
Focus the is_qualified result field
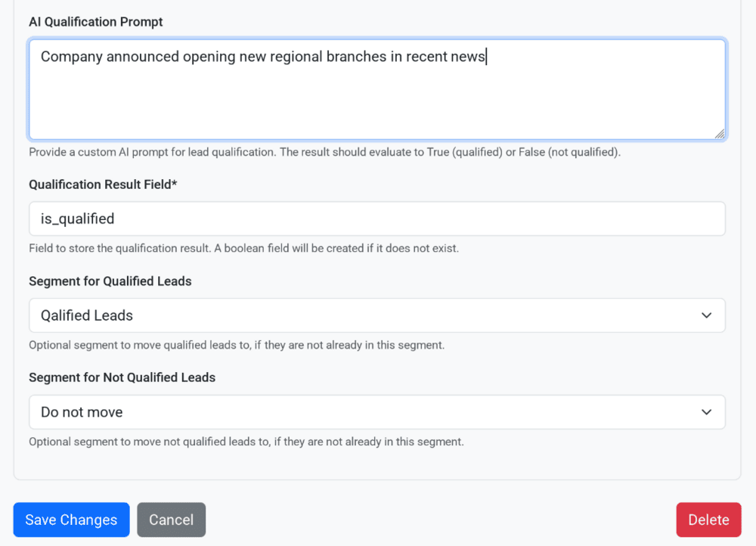click(x=377, y=219)
